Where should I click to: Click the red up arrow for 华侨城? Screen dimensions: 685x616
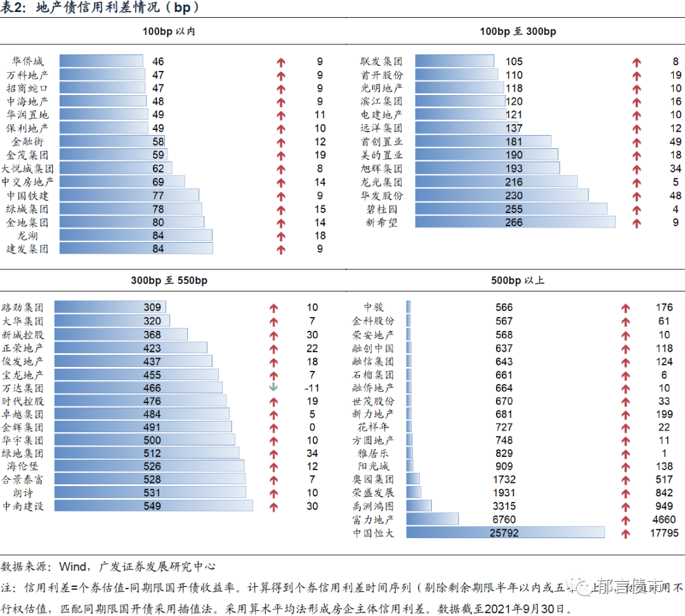point(281,62)
